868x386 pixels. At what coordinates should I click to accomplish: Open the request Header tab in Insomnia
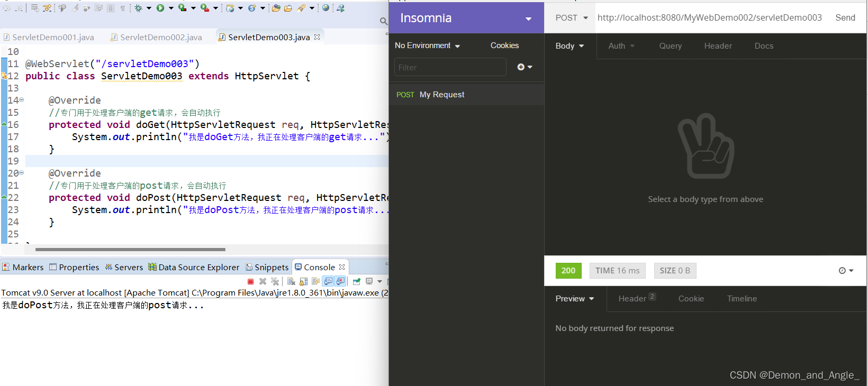click(718, 46)
